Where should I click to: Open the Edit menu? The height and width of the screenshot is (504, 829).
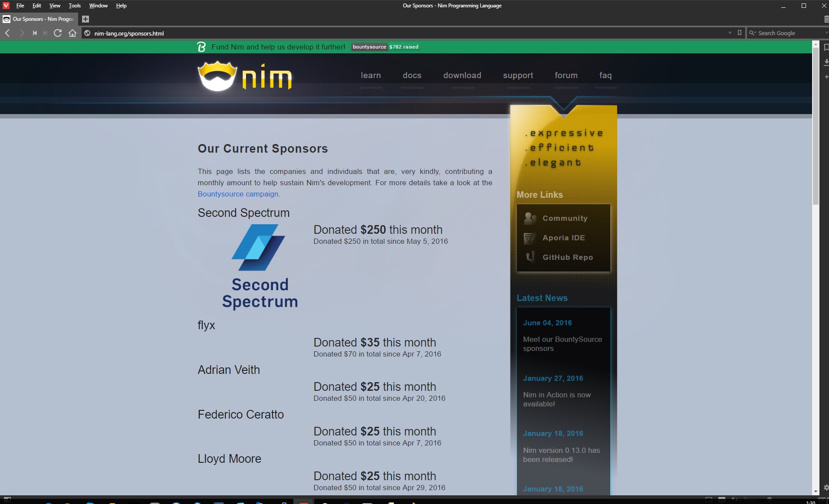[37, 6]
